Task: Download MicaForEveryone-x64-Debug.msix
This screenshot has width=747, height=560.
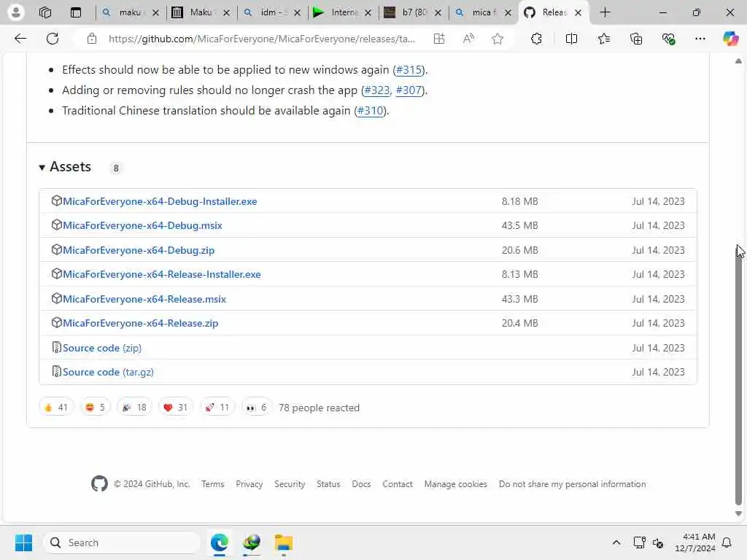Action: click(x=142, y=226)
